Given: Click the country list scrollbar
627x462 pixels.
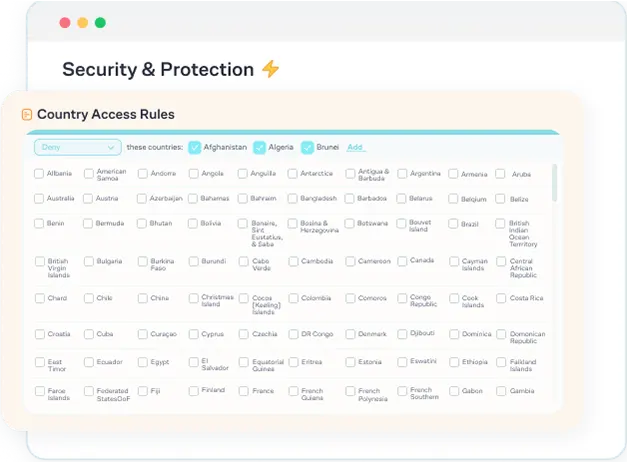Looking at the screenshot, I should (x=555, y=182).
